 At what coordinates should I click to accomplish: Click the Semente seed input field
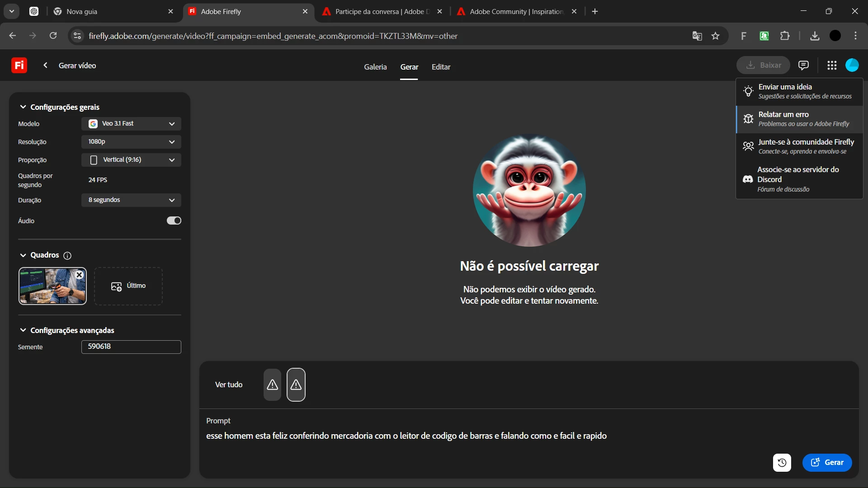131,347
